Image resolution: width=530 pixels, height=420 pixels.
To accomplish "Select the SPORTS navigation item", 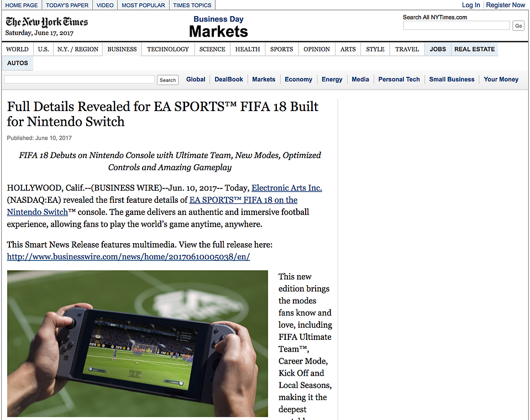I will (x=281, y=49).
